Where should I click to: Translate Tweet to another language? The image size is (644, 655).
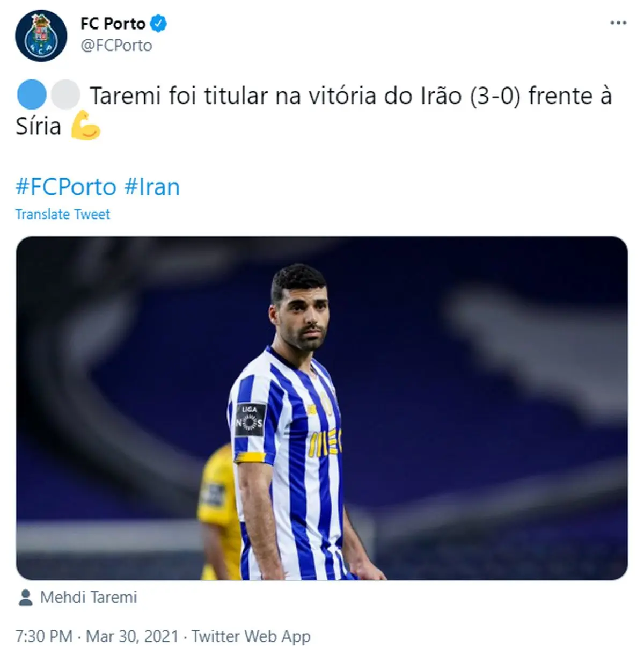[63, 214]
